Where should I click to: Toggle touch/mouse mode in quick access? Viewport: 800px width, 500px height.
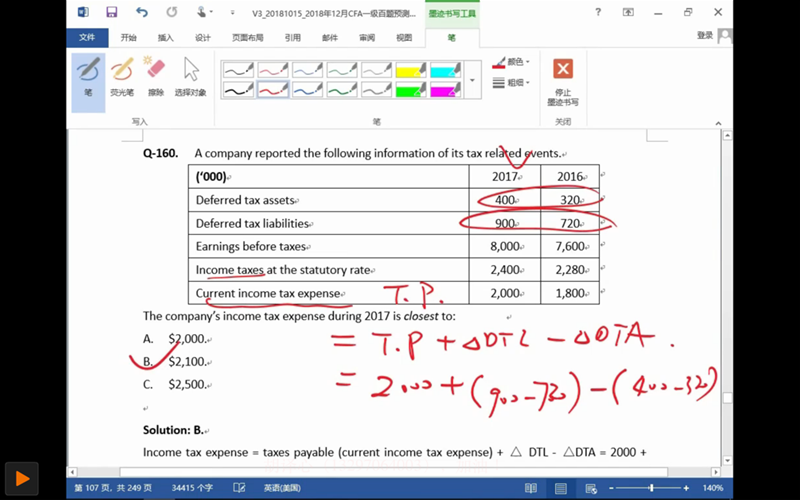tap(204, 12)
